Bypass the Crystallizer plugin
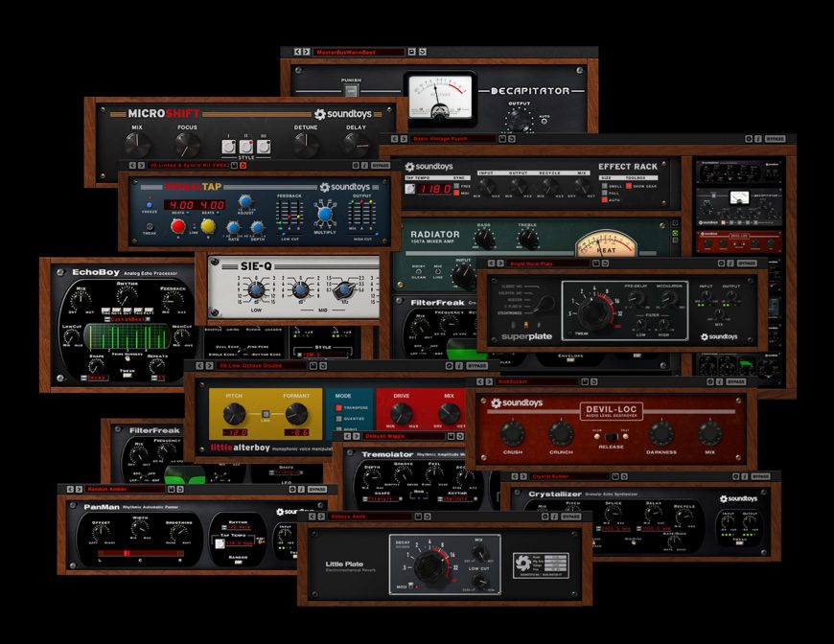The width and height of the screenshot is (834, 644). pos(760,476)
